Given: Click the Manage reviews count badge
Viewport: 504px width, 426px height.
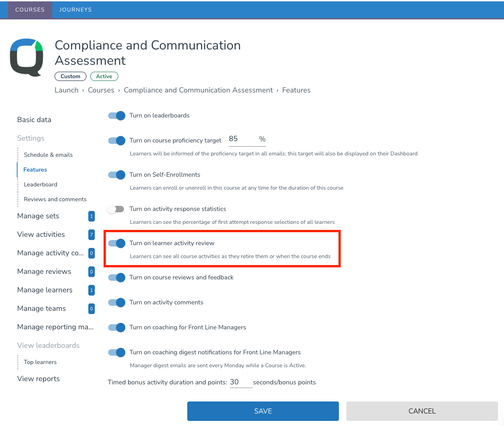Looking at the screenshot, I should pyautogui.click(x=91, y=272).
